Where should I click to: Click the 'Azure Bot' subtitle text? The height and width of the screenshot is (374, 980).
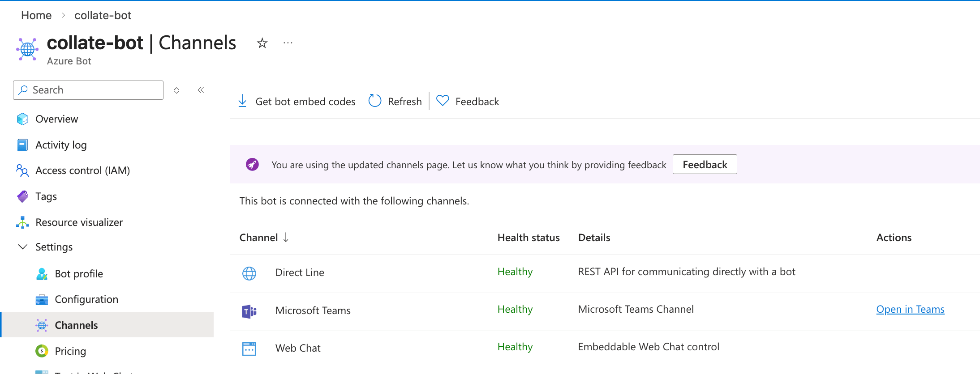pyautogui.click(x=69, y=61)
